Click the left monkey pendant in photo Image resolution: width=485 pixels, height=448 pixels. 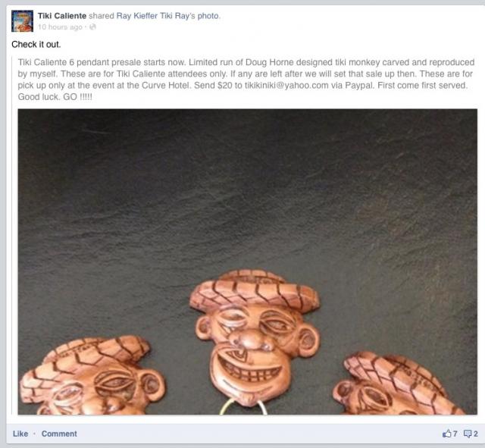click(92, 375)
